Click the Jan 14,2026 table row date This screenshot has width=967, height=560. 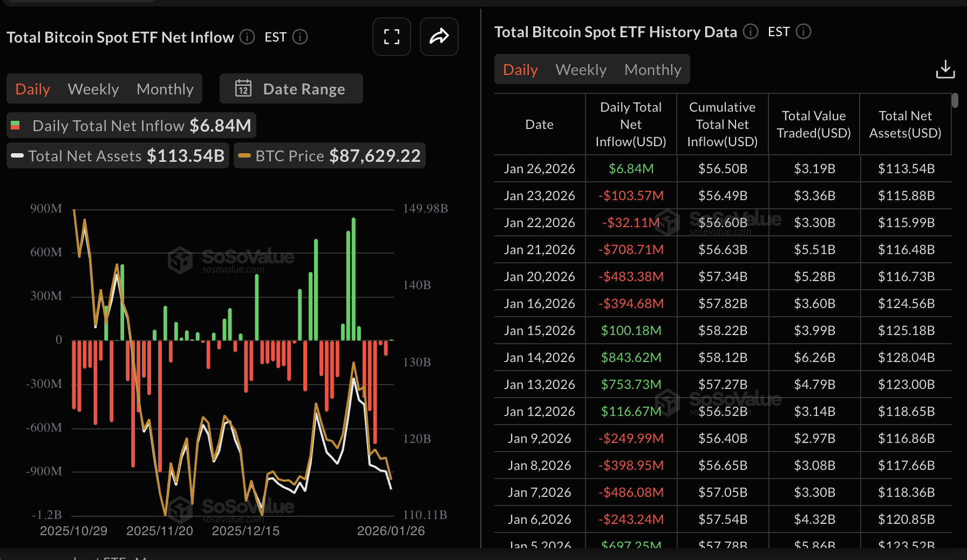(x=539, y=357)
